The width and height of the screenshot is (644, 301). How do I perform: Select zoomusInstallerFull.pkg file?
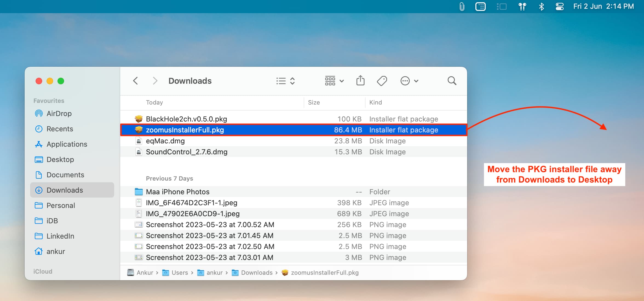coord(294,130)
